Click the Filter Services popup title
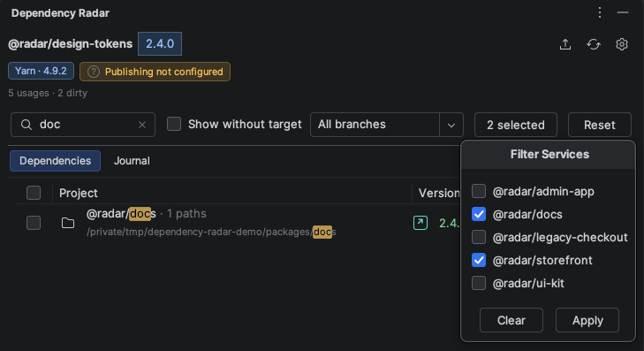This screenshot has width=644, height=351. click(549, 155)
